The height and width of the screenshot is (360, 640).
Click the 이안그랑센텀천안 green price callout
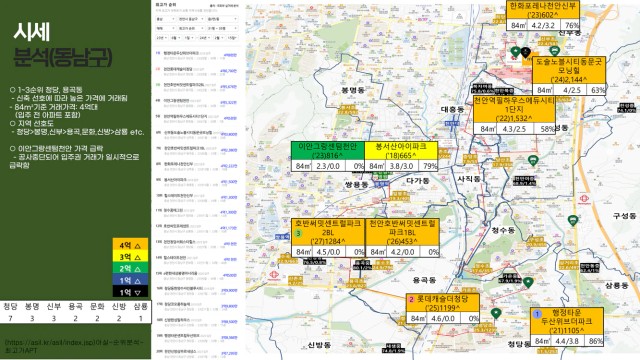328,156
